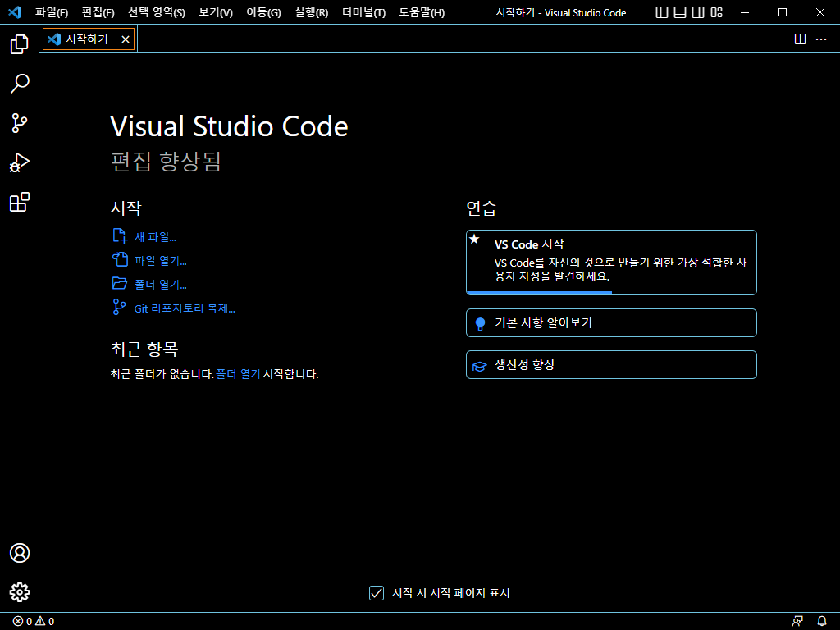Open the editor More Actions ellipsis
Viewport: 840px width, 630px height.
[x=821, y=39]
